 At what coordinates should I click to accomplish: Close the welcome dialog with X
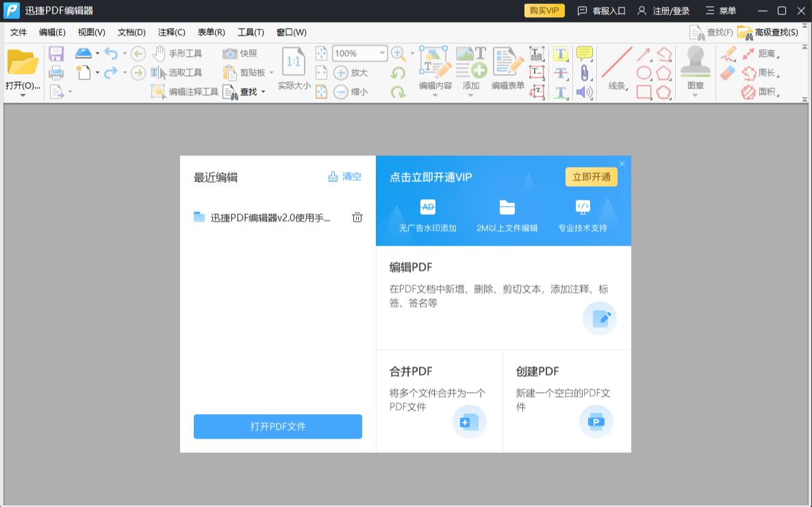tap(622, 164)
